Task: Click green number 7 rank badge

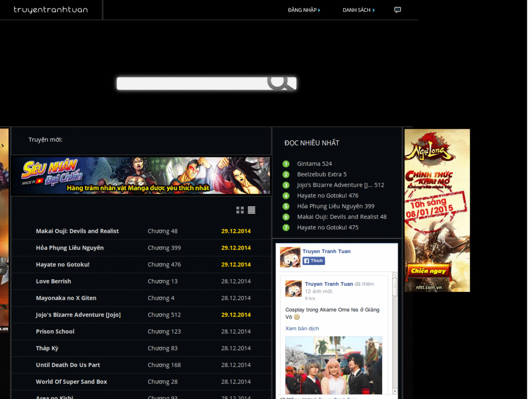Action: (286, 228)
